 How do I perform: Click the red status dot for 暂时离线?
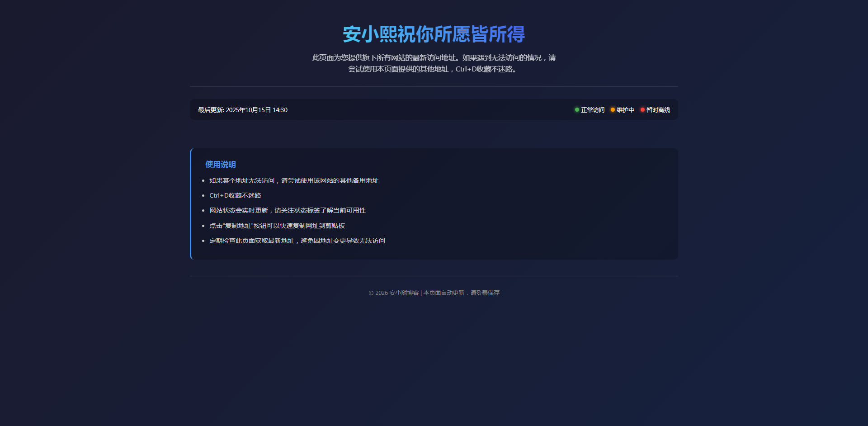pos(642,110)
